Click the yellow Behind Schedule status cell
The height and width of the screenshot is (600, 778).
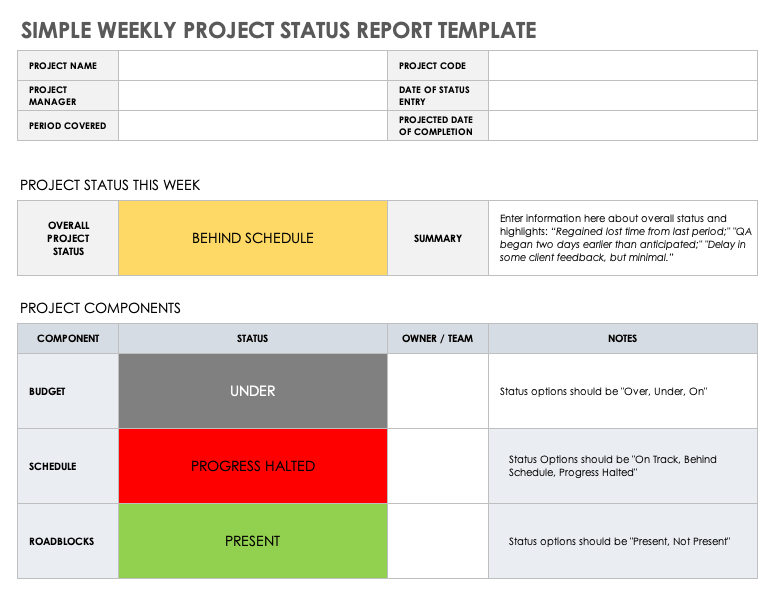pos(252,238)
